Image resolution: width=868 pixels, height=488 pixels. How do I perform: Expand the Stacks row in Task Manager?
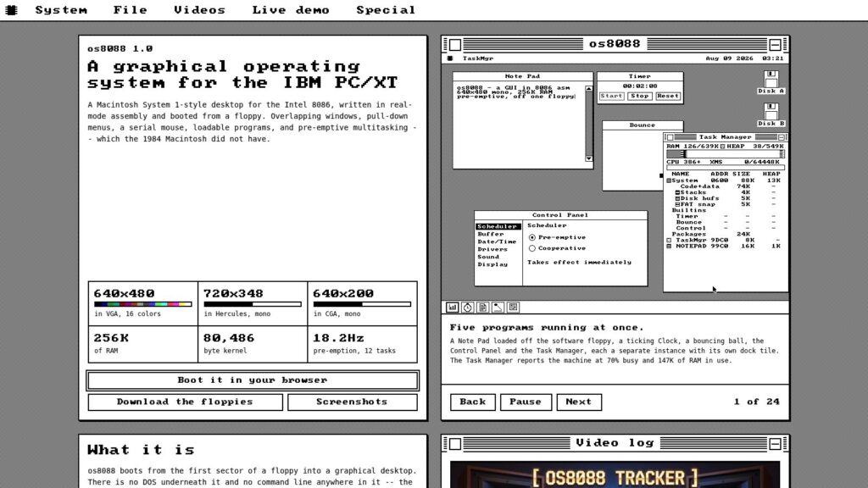point(677,192)
